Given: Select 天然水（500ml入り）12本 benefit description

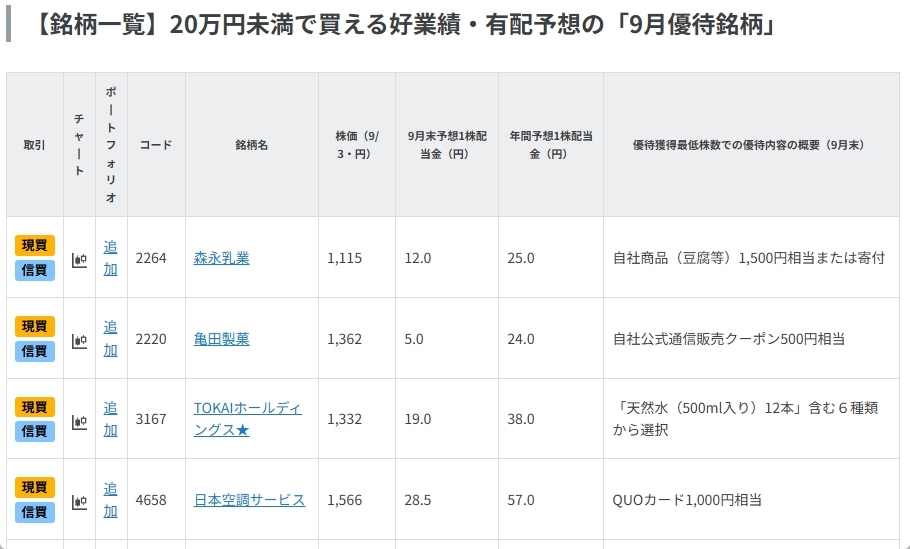Looking at the screenshot, I should tap(746, 419).
